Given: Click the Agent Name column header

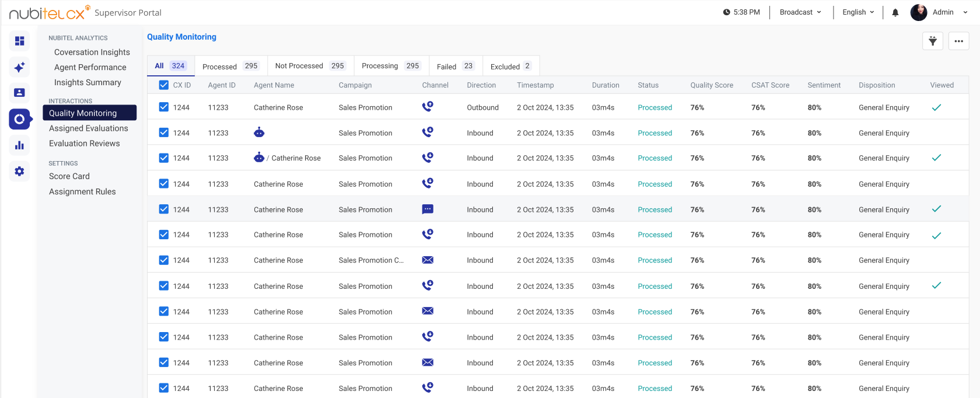Looking at the screenshot, I should 274,85.
